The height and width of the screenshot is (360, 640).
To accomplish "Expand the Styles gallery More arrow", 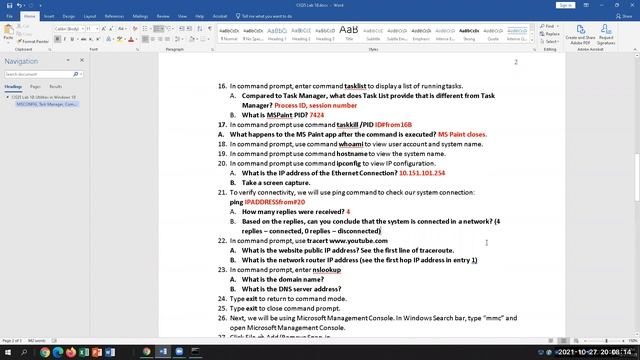I will click(x=532, y=40).
